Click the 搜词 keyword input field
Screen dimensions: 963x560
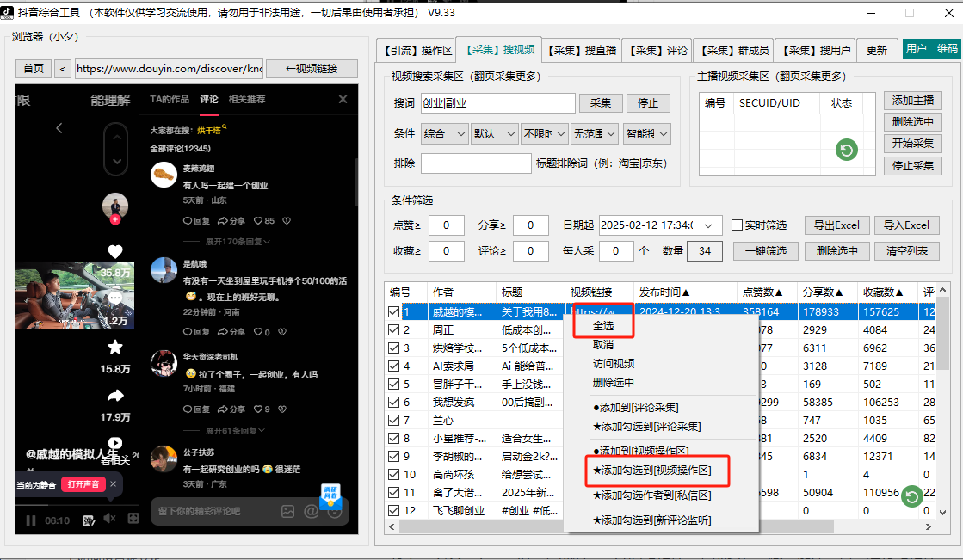[x=497, y=103]
